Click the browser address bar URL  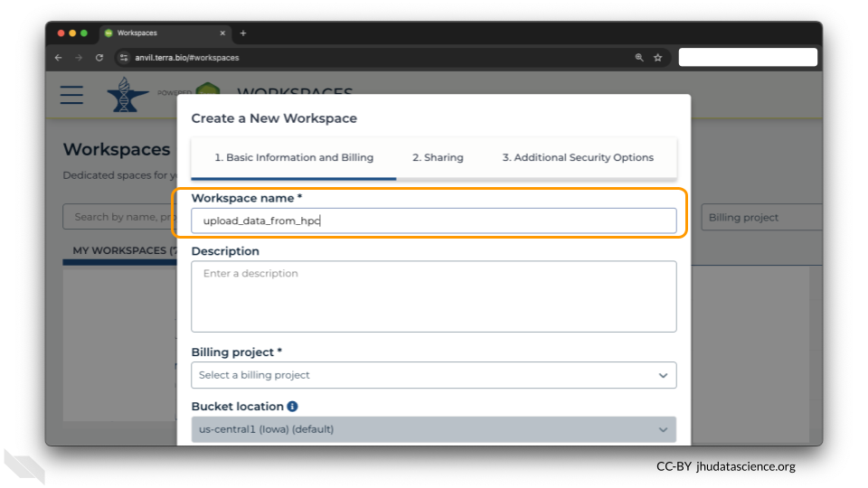click(x=187, y=58)
